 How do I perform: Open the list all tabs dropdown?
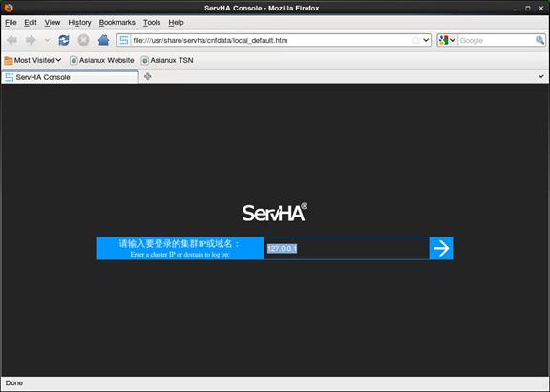pos(540,76)
